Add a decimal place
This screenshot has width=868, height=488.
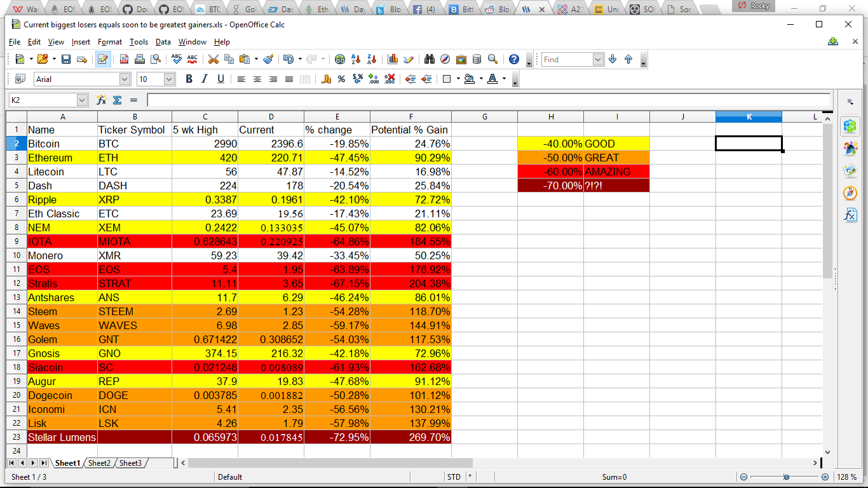[374, 79]
